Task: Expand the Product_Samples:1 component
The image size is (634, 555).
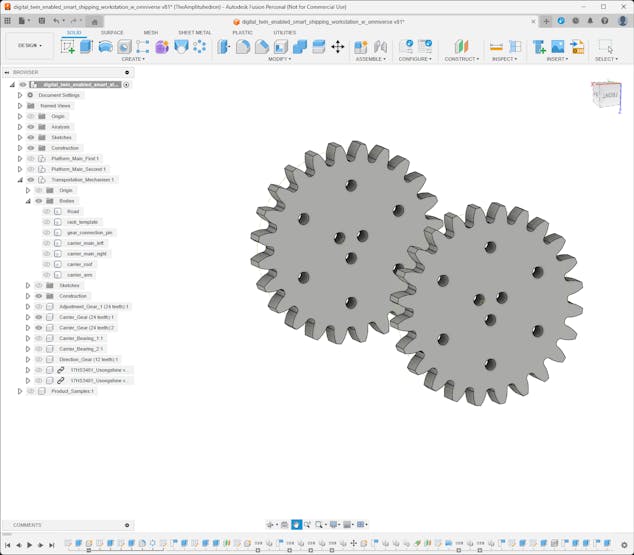Action: pyautogui.click(x=20, y=391)
